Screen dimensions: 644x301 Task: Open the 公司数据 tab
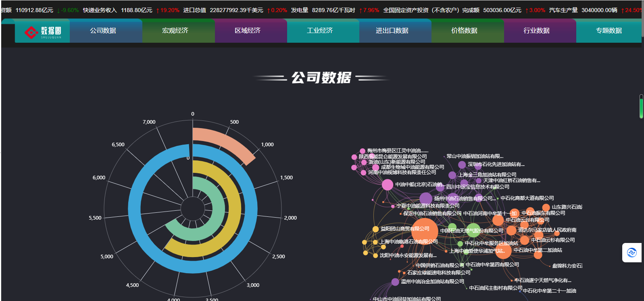coord(103,31)
